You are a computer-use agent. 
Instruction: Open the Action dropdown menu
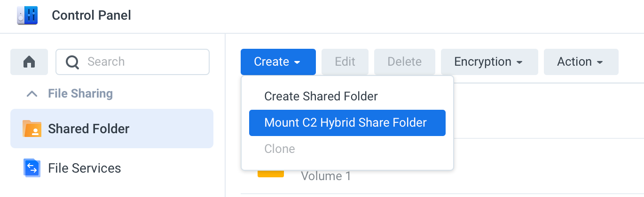pyautogui.click(x=581, y=62)
